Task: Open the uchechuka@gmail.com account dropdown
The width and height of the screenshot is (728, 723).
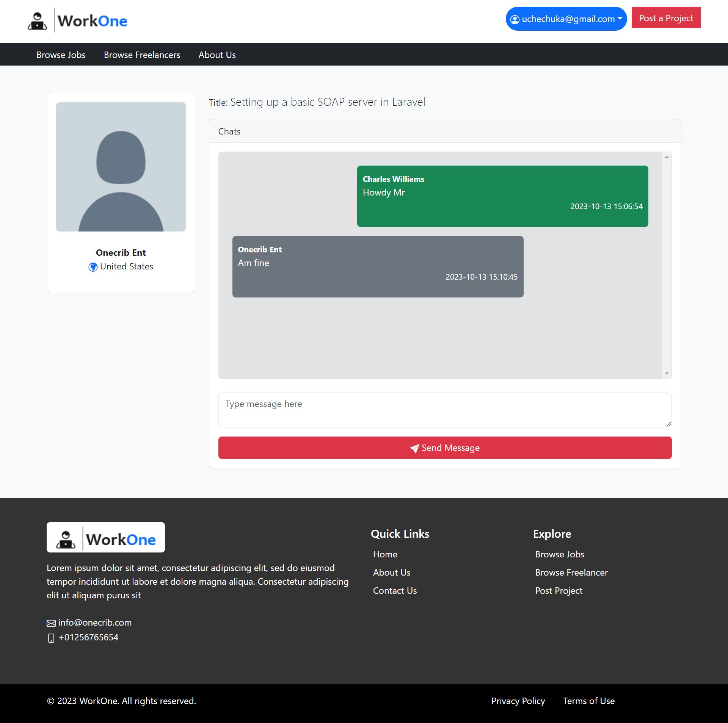Action: click(x=566, y=19)
